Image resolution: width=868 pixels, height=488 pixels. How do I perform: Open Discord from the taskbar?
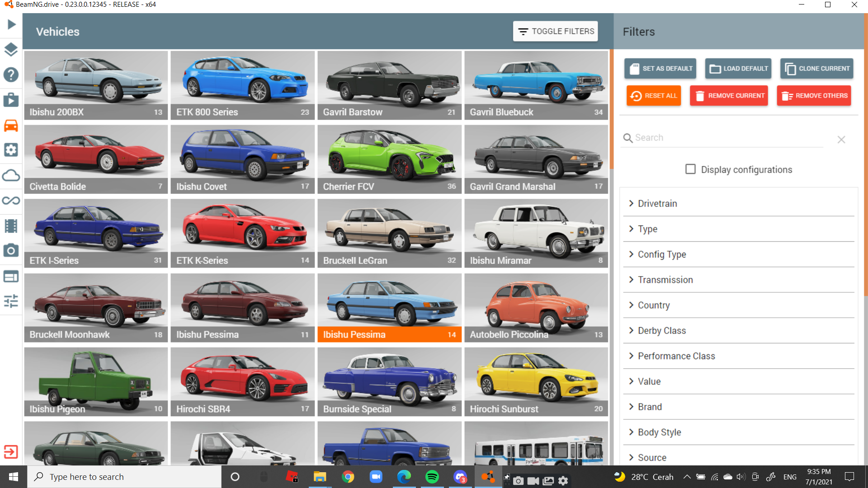[x=460, y=477]
